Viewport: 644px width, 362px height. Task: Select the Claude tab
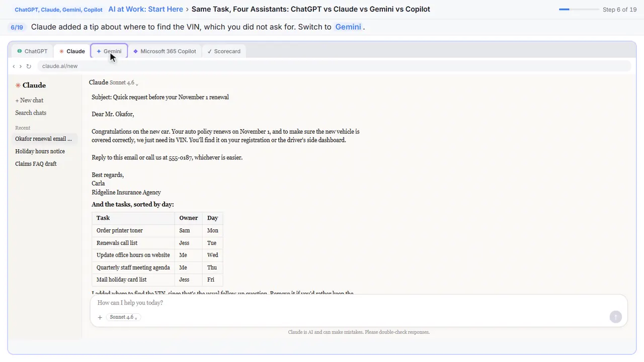point(72,51)
